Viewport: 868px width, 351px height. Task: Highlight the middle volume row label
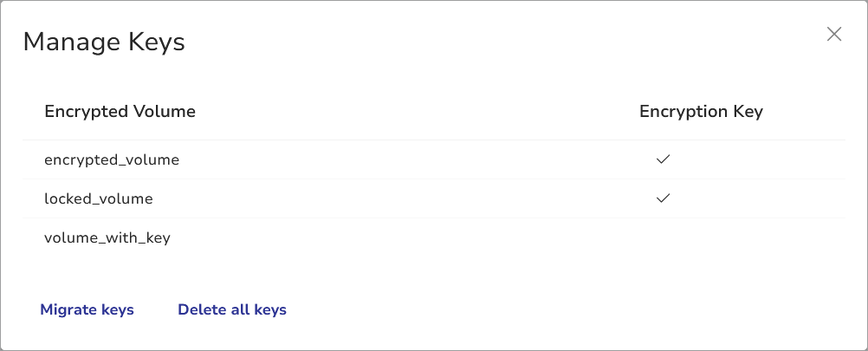(99, 198)
